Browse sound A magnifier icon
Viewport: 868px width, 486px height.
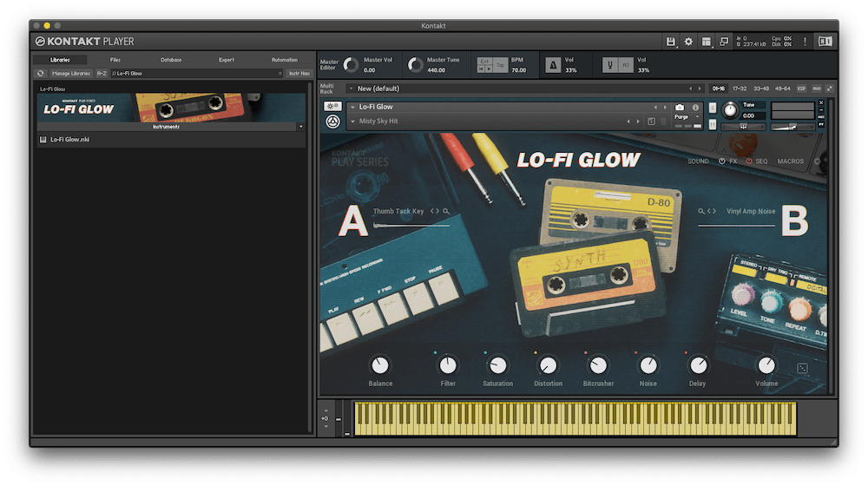[x=446, y=211]
